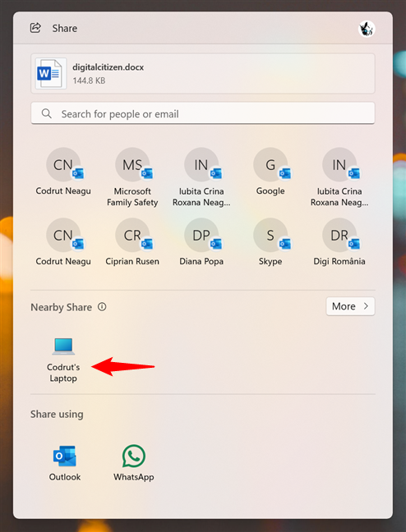Select the Google contact
This screenshot has width=406, height=532.
pyautogui.click(x=270, y=172)
